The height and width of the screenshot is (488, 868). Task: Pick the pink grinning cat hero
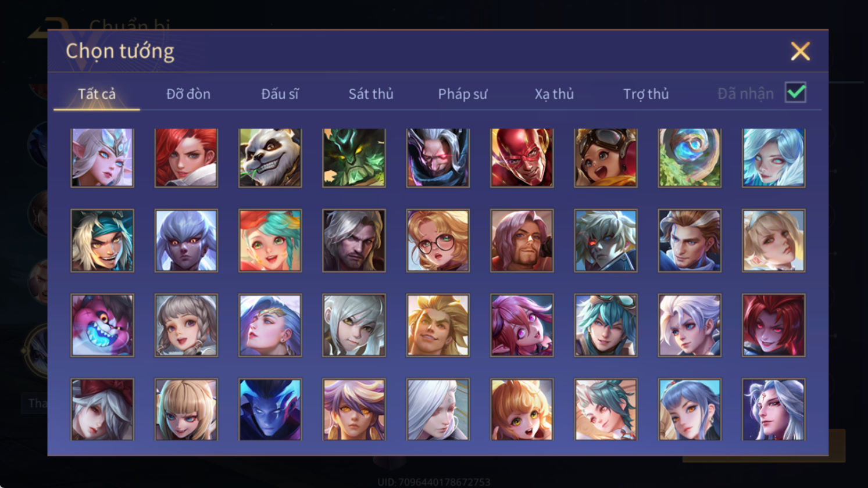[102, 325]
